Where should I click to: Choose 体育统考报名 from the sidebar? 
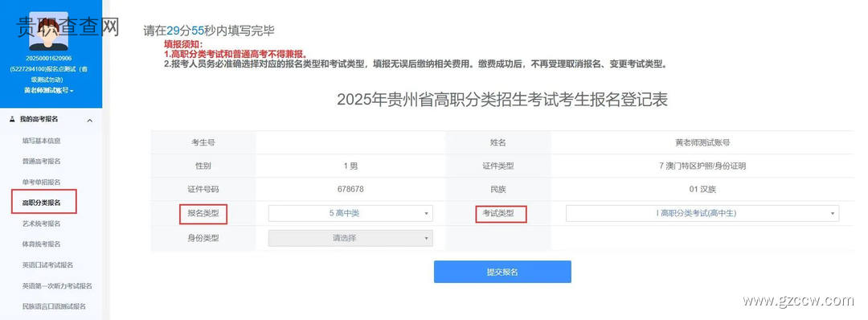[42, 244]
